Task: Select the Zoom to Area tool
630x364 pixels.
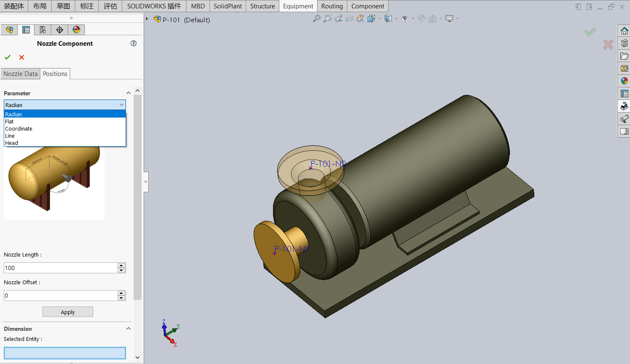Action: (328, 18)
